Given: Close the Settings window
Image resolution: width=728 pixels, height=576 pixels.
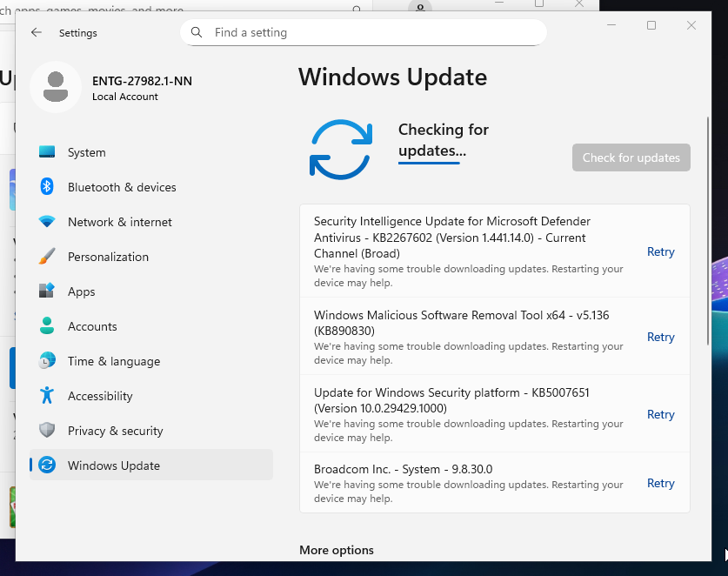Looking at the screenshot, I should click(691, 25).
